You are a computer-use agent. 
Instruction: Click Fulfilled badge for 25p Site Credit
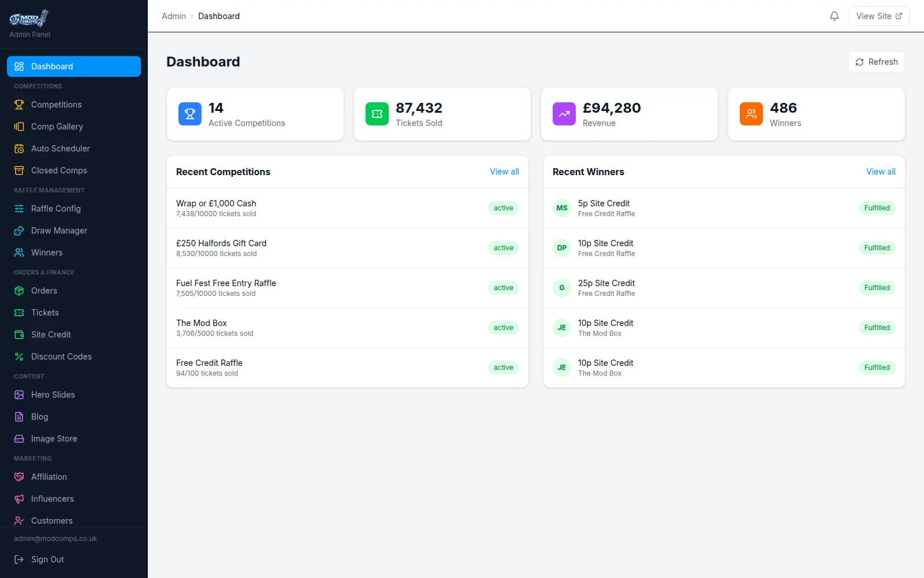click(877, 288)
